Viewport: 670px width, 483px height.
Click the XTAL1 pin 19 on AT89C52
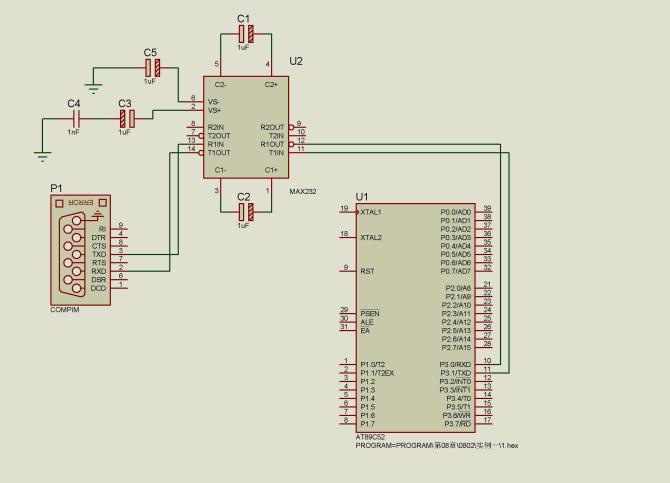coord(348,212)
